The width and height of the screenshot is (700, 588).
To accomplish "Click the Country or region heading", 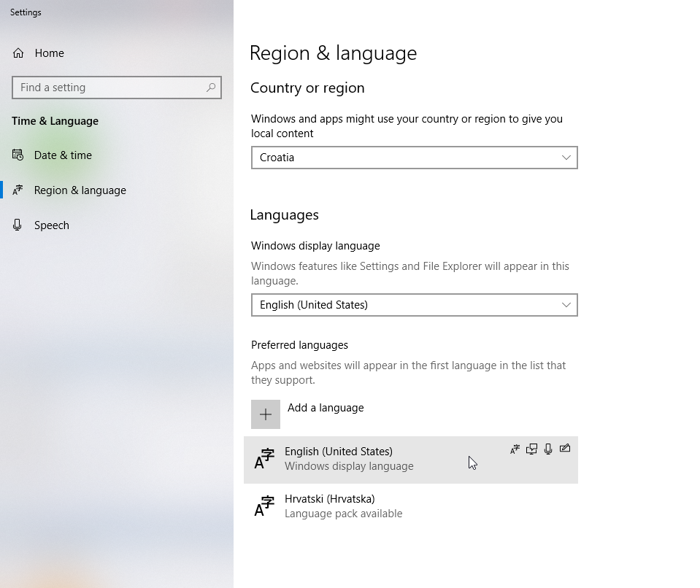I will [x=307, y=88].
